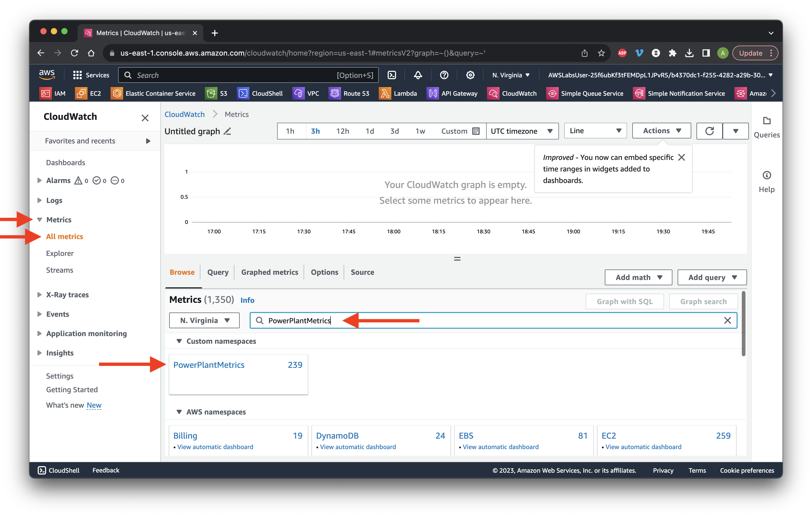
Task: Open the Elastic Container Service shortcut
Action: pos(153,93)
